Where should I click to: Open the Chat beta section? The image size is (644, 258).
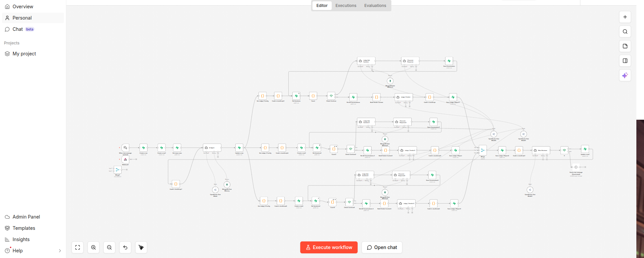point(33,29)
